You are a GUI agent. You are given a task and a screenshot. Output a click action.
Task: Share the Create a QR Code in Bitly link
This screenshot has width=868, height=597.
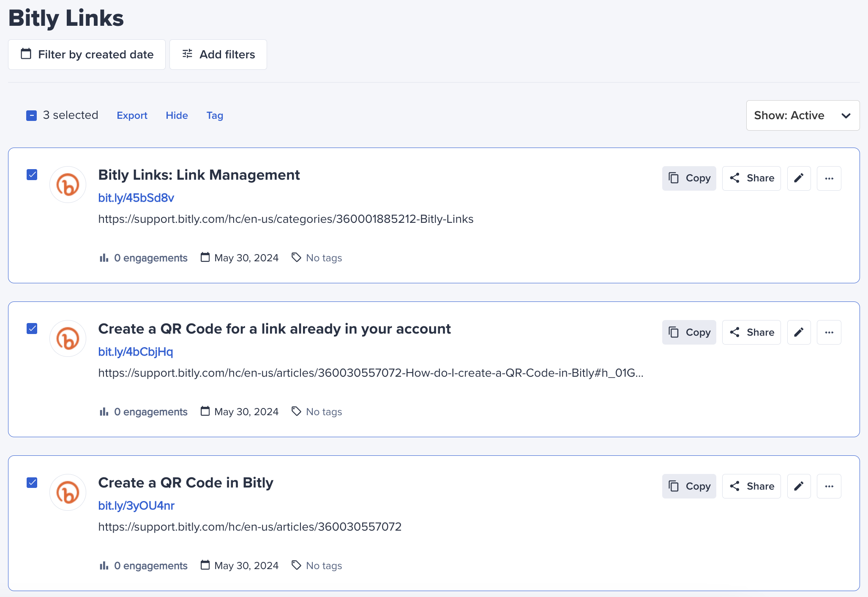(751, 486)
